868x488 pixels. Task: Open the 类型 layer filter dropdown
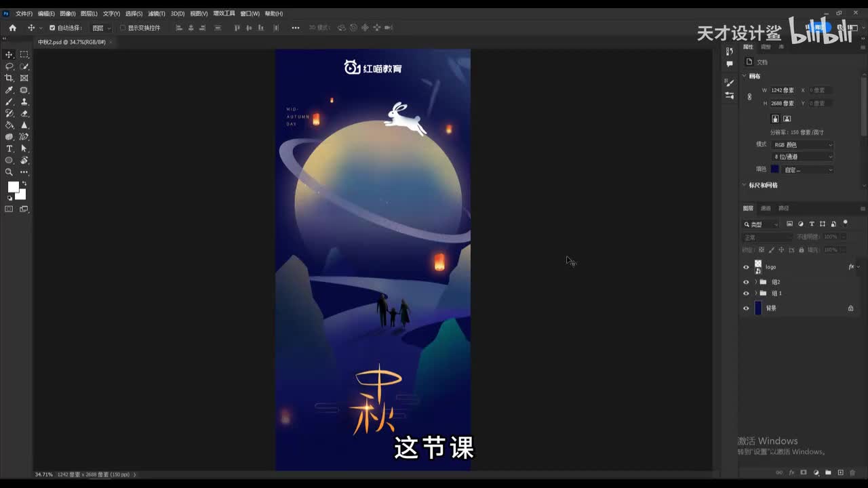(x=762, y=224)
